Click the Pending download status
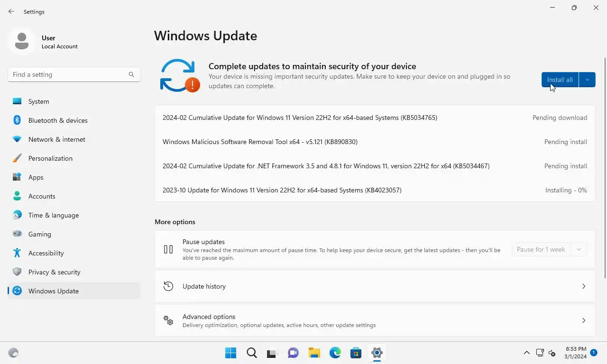Screen dimensions: 607x364 pos(560,118)
